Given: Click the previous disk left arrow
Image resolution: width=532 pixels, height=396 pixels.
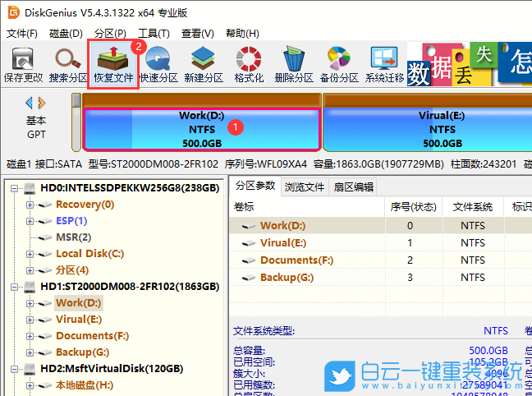Looking at the screenshot, I should (x=30, y=103).
